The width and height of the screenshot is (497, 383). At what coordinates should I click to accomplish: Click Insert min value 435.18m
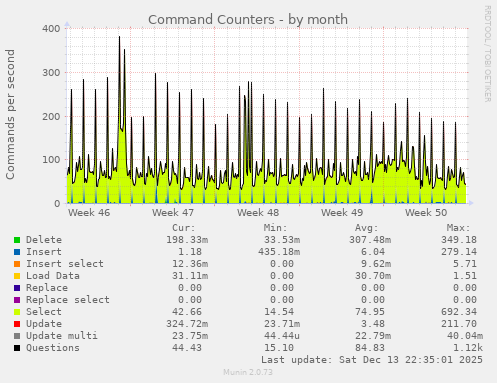[279, 252]
